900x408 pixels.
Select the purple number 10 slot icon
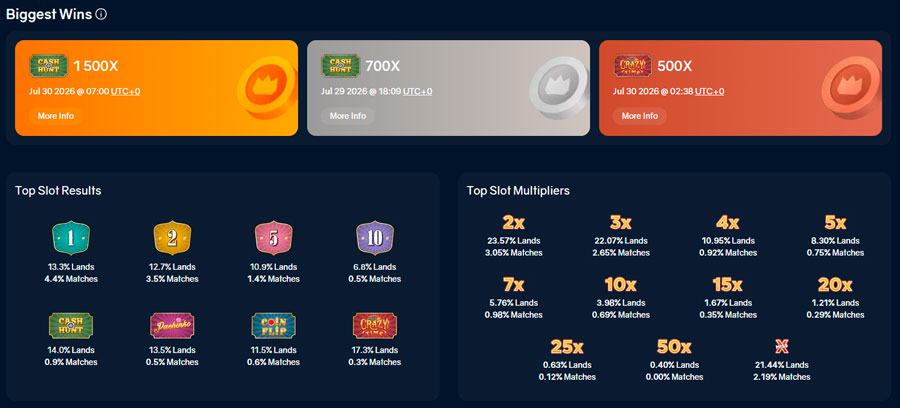coord(374,238)
